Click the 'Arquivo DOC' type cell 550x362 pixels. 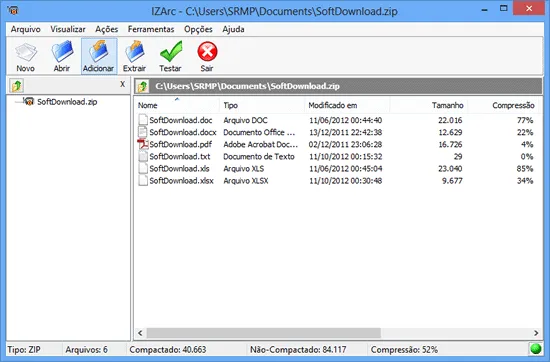(x=246, y=120)
